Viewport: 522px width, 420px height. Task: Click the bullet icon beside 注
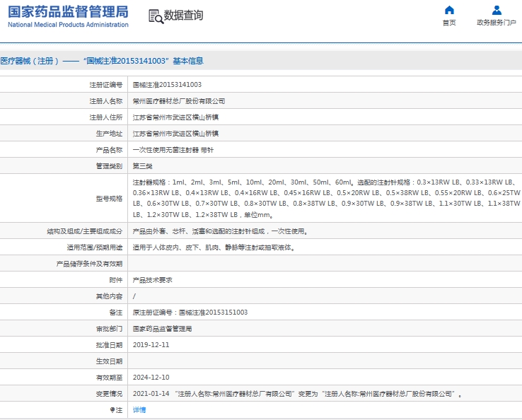tap(112, 410)
